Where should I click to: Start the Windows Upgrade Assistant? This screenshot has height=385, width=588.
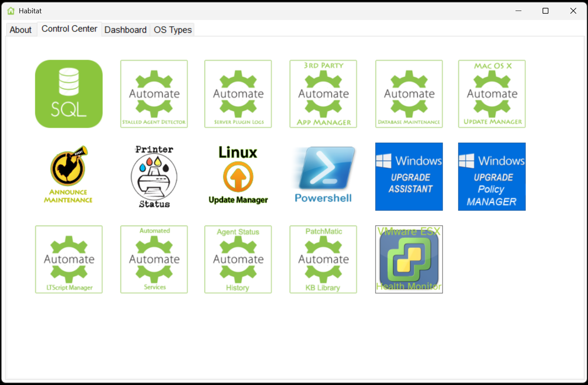[409, 176]
